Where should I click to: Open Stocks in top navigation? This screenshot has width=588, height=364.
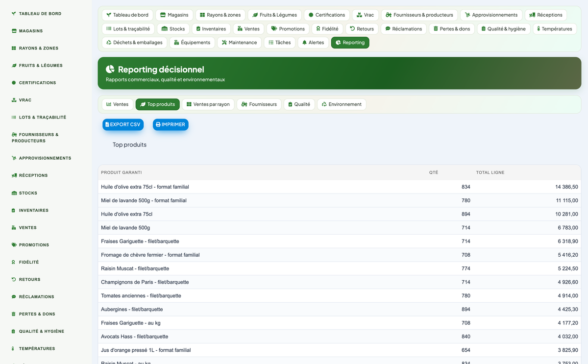173,29
